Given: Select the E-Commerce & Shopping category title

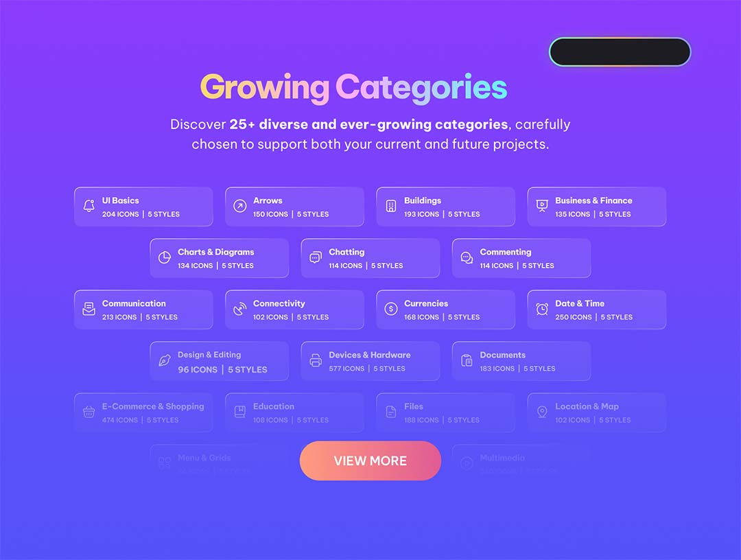Looking at the screenshot, I should coord(153,406).
